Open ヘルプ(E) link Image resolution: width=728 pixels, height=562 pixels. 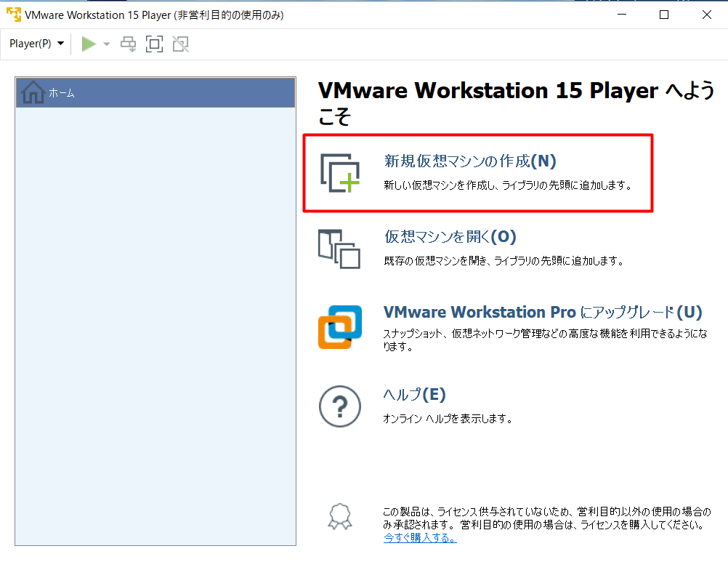(414, 395)
